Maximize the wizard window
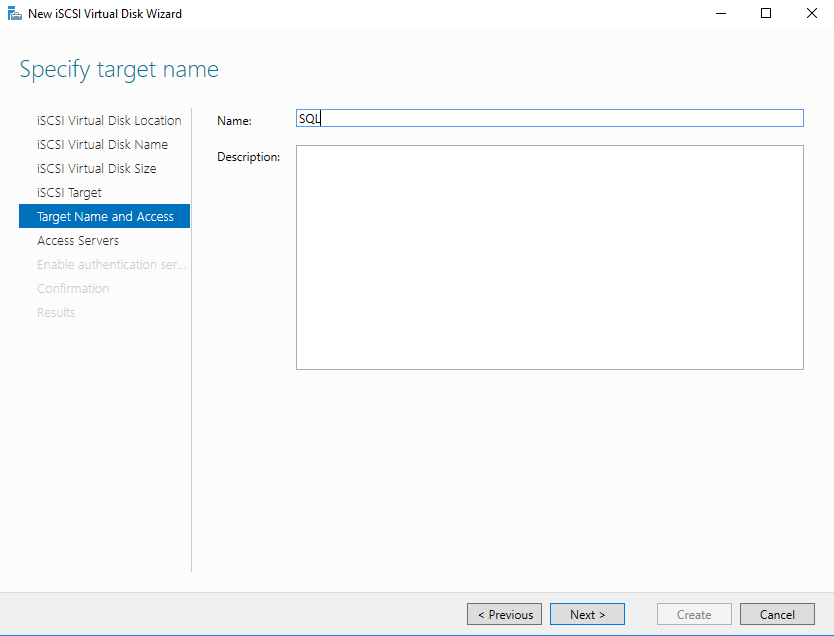The height and width of the screenshot is (636, 834). pyautogui.click(x=766, y=13)
